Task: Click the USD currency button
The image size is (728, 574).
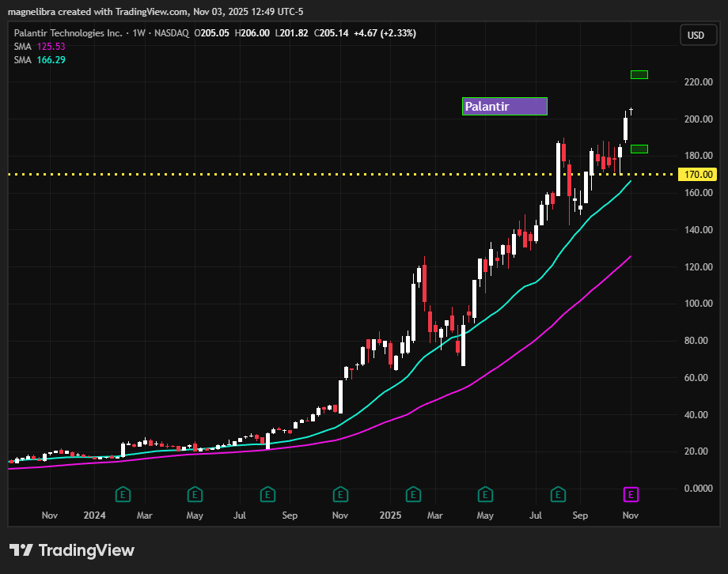Action: click(698, 36)
